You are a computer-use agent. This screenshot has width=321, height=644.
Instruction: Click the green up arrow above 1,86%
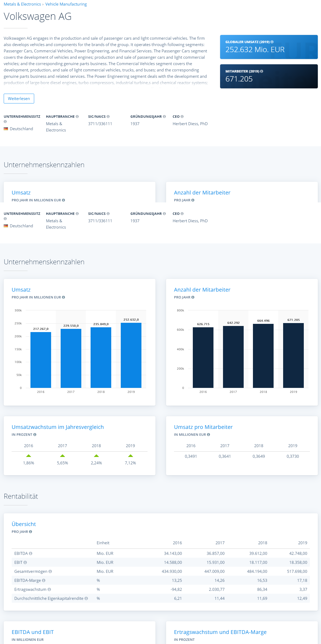[29, 456]
